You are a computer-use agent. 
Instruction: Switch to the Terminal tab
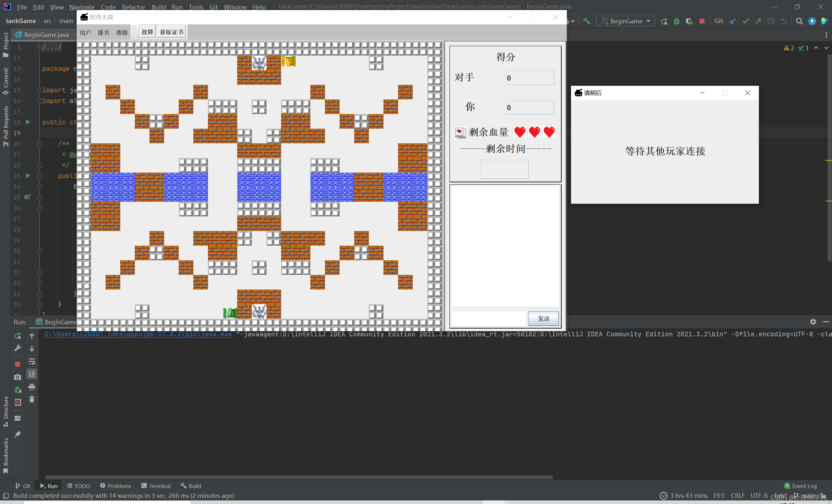pyautogui.click(x=156, y=486)
